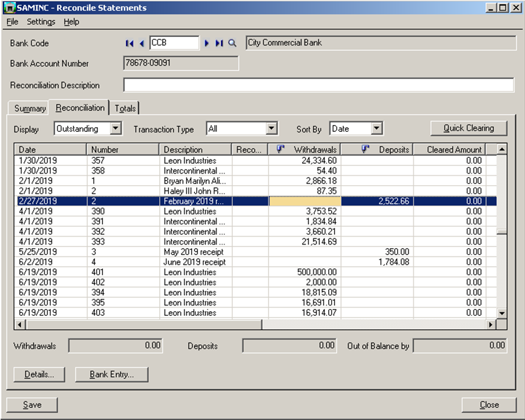
Task: Click the highlighted February 2019 receipt row
Action: tap(256, 201)
